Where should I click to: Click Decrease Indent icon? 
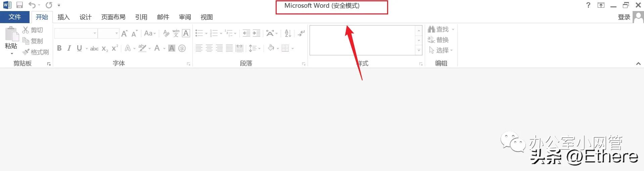point(246,33)
